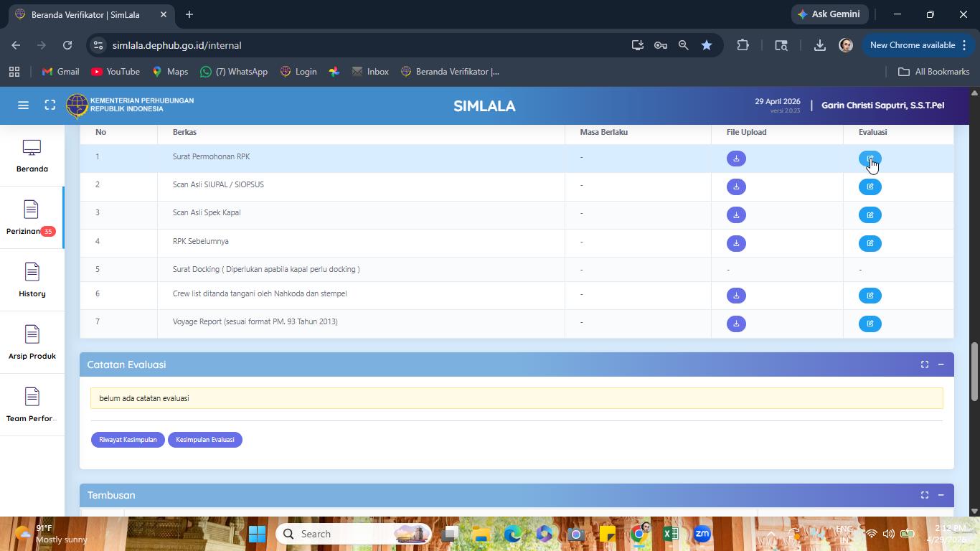Download the Crew list file
Image resolution: width=980 pixels, height=551 pixels.
coord(736,296)
